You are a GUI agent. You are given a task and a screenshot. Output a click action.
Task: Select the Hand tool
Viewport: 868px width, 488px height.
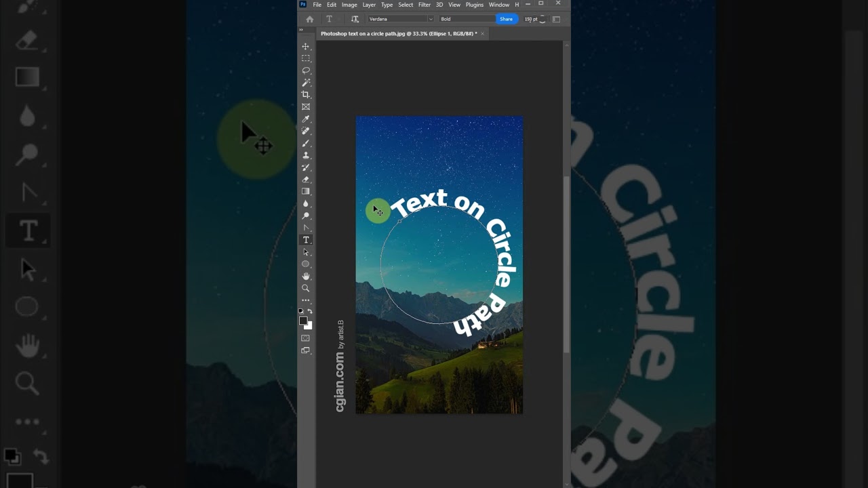click(x=306, y=276)
